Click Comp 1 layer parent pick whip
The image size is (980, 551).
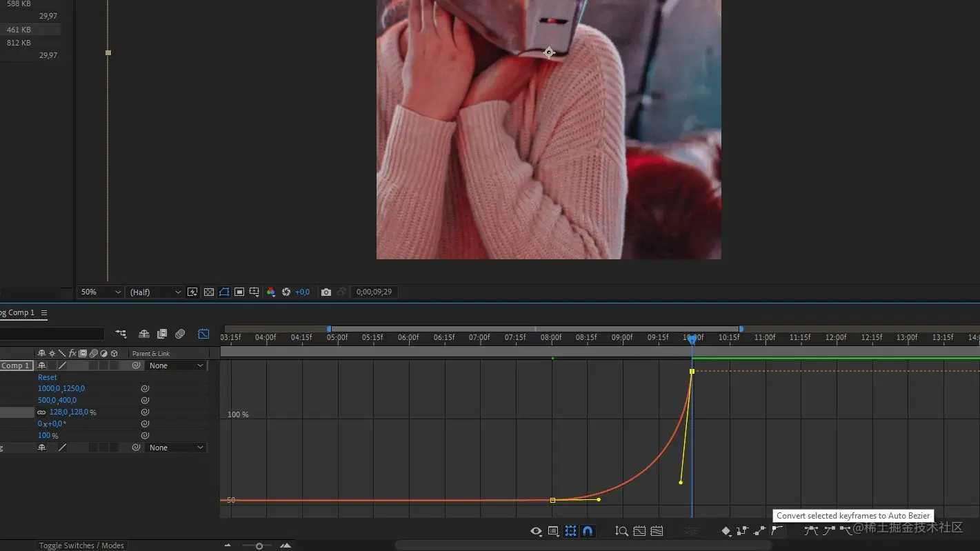tap(137, 365)
